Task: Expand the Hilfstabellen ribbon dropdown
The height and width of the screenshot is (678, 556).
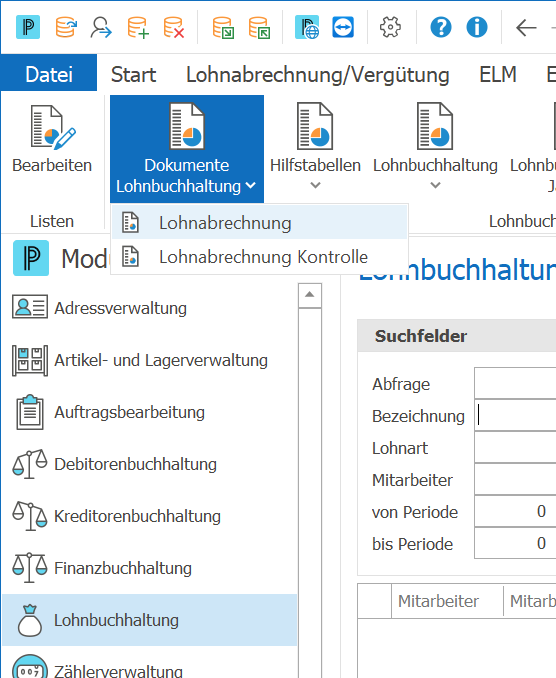Action: pos(315,147)
